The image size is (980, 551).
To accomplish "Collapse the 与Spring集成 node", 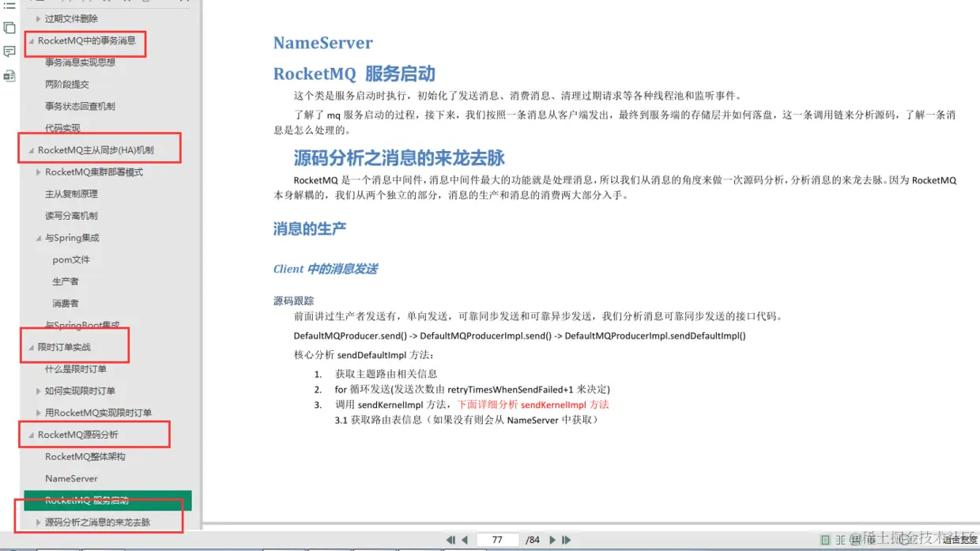I will (x=38, y=238).
